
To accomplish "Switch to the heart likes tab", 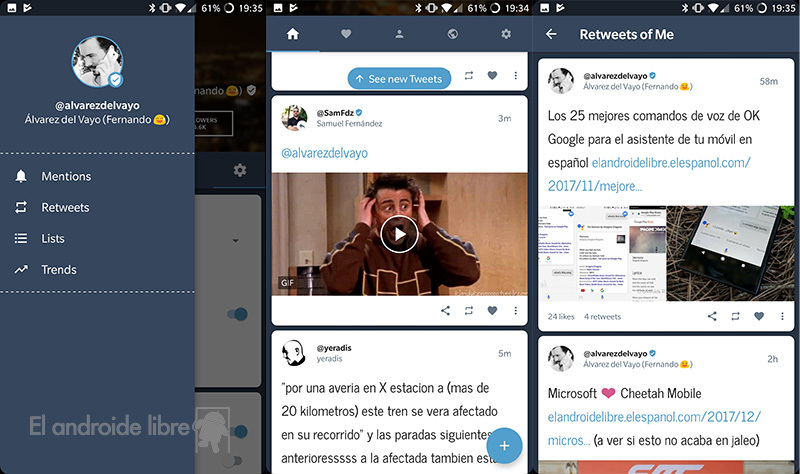I will click(346, 34).
